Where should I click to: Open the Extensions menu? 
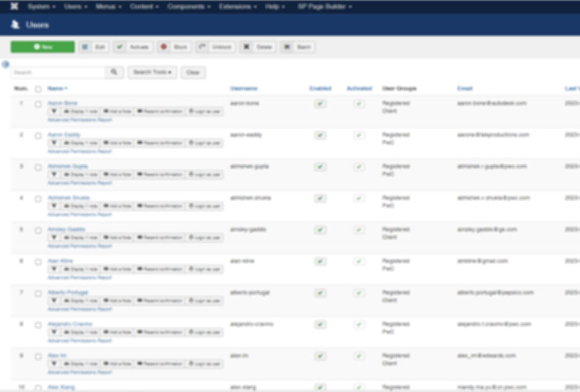pos(238,6)
